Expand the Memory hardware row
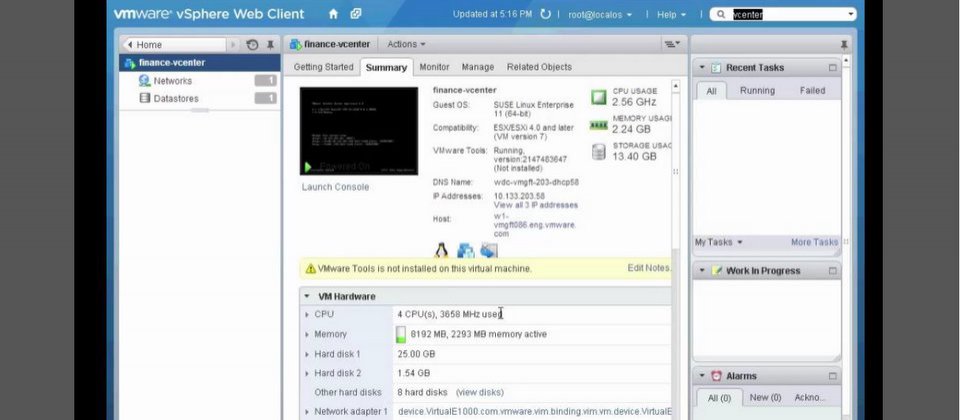 [x=307, y=335]
